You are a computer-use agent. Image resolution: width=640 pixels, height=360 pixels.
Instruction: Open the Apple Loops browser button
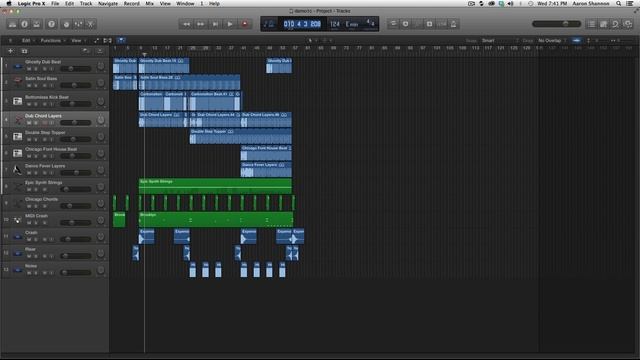tap(616, 24)
